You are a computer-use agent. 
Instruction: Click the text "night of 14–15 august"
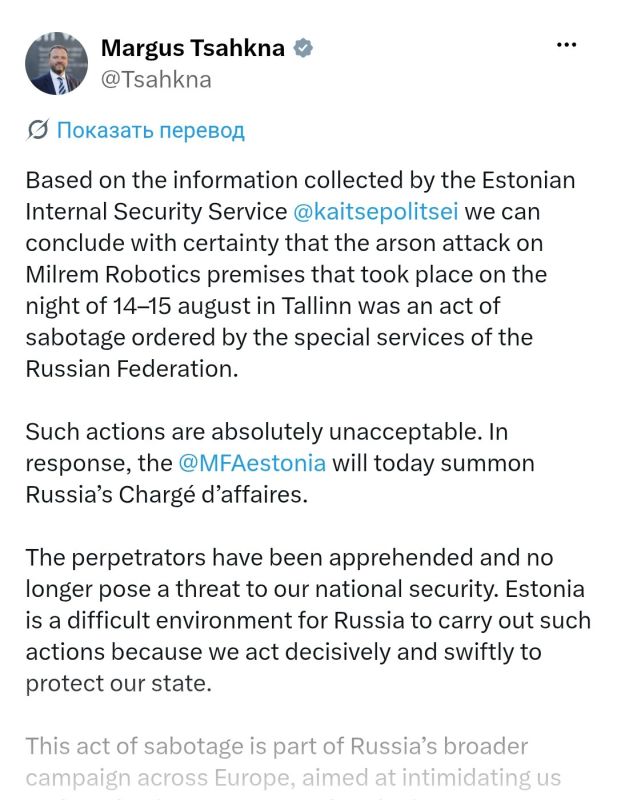(x=139, y=307)
